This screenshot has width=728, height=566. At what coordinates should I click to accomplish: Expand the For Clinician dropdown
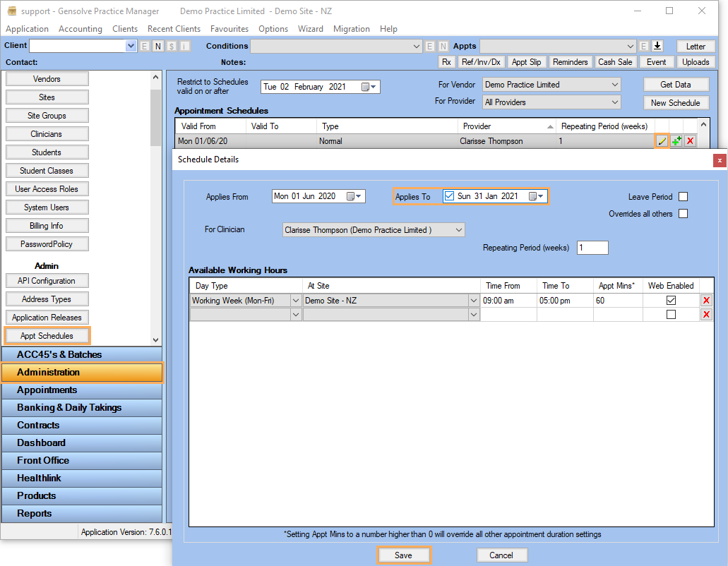click(459, 230)
